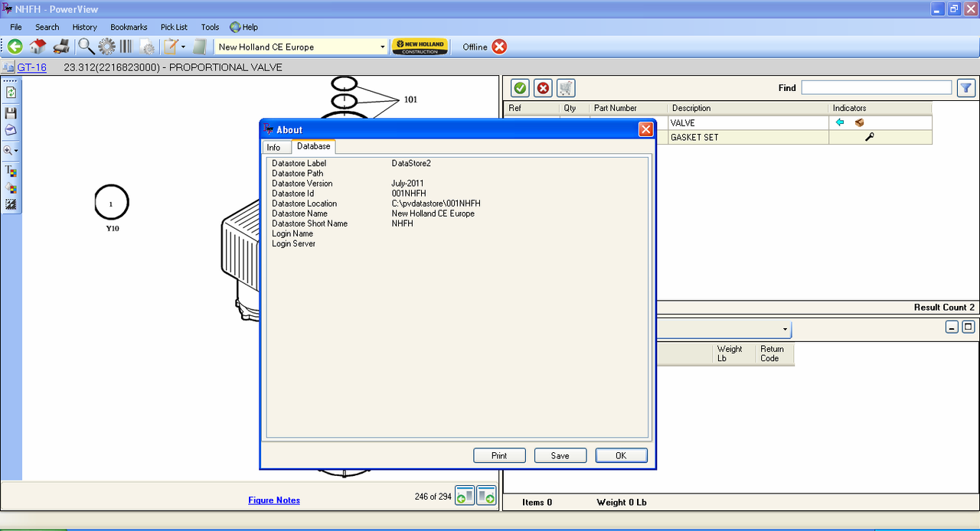Click the gear parts icon in toolbar

106,47
